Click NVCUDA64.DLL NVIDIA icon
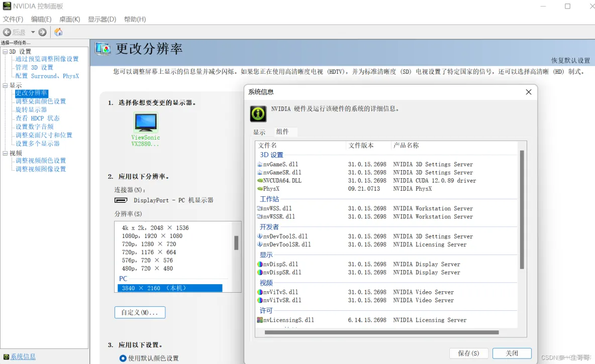The image size is (595, 364). click(260, 180)
